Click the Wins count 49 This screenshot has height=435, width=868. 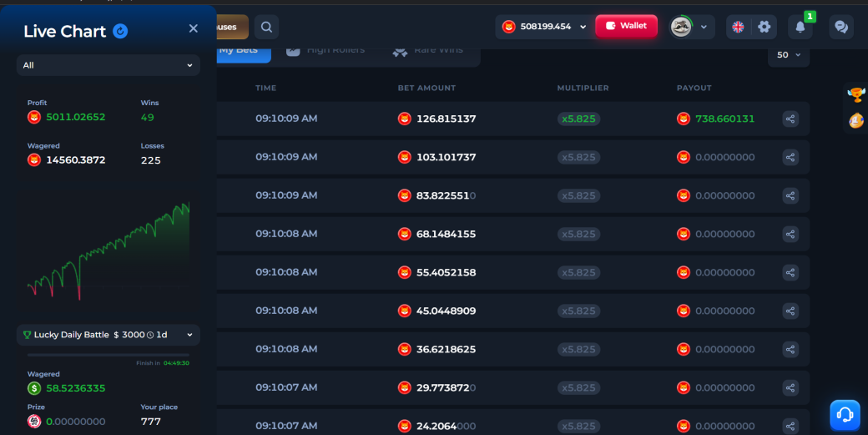click(147, 118)
